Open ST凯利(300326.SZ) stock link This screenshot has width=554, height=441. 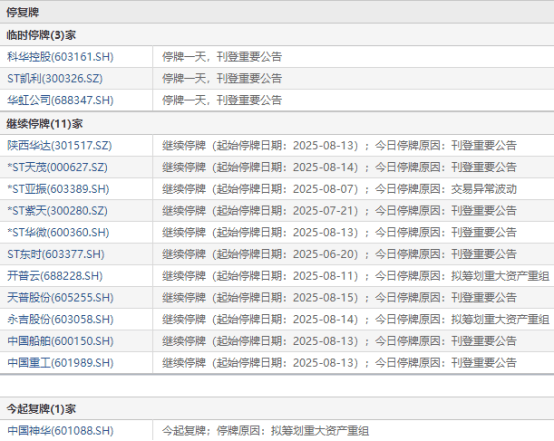[55, 78]
